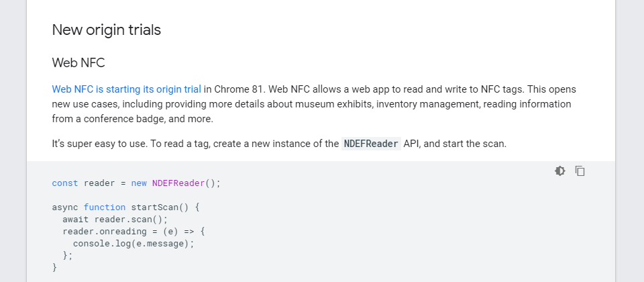Copy the code sample to clipboard

pyautogui.click(x=580, y=171)
